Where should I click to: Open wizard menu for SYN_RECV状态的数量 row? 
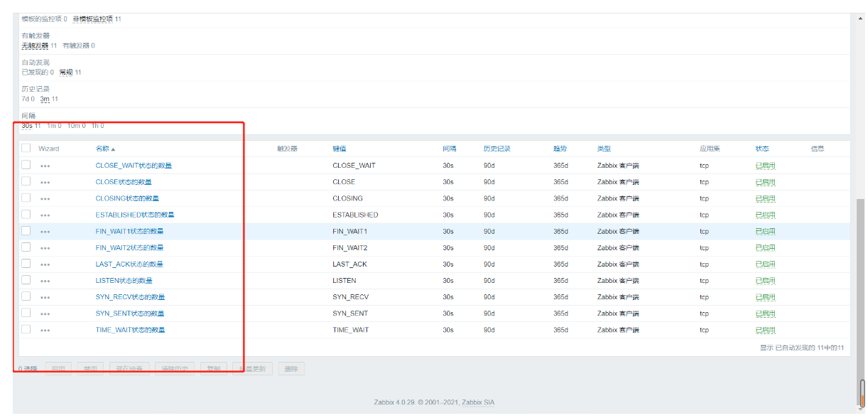pos(45,297)
